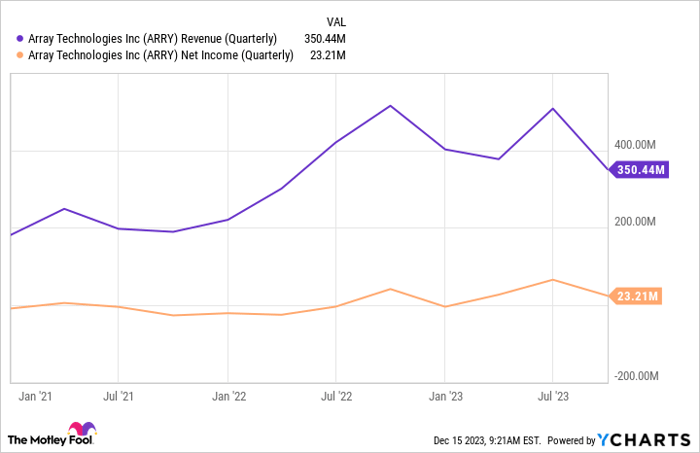Click the Jan '23 x-axis label
This screenshot has width=700, height=453.
446,396
